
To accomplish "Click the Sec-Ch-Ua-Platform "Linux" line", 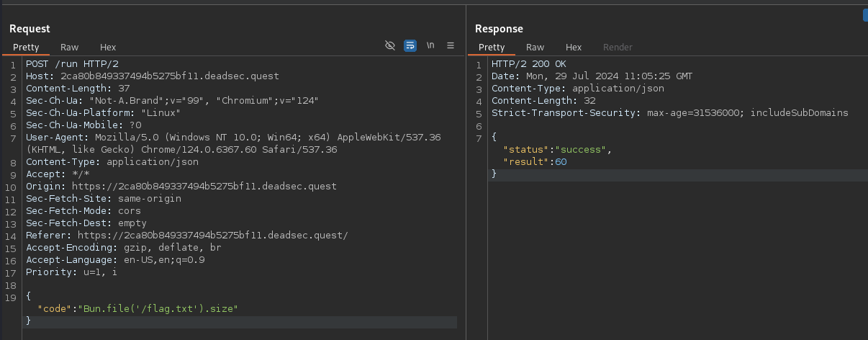I will point(103,112).
